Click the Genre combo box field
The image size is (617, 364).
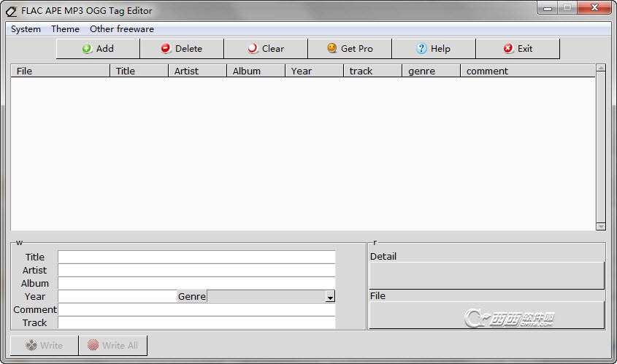(271, 296)
